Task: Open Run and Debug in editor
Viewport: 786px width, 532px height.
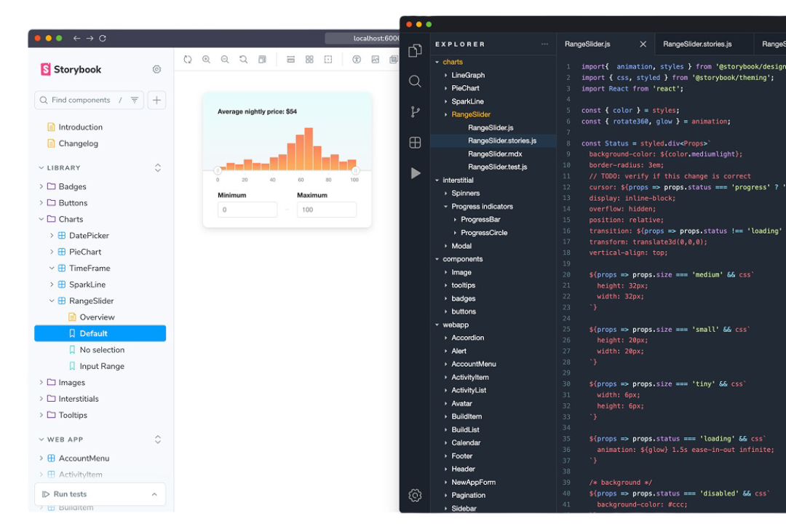Action: pos(415,173)
